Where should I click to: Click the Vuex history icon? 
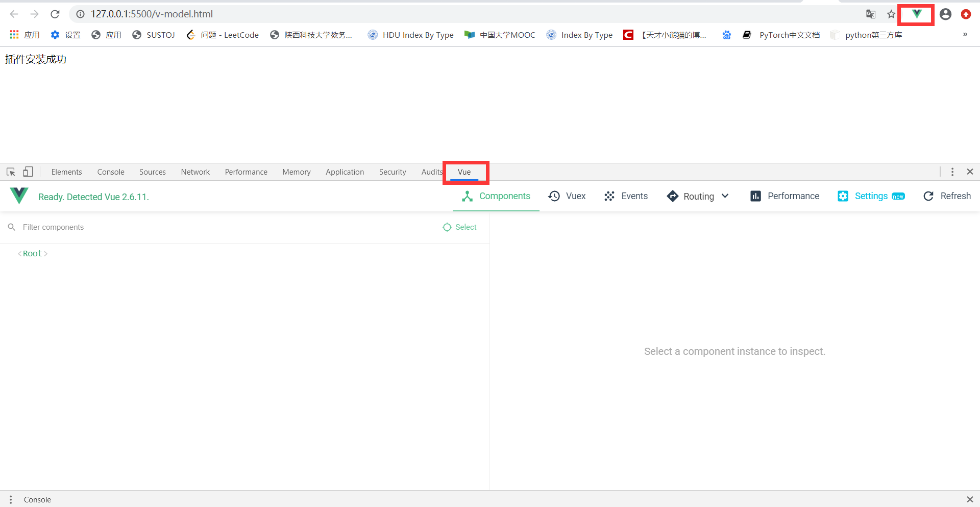(554, 196)
